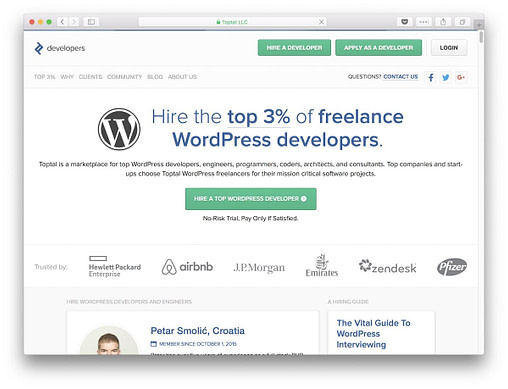Open the About Us nav item
This screenshot has height=389, width=508.
182,77
